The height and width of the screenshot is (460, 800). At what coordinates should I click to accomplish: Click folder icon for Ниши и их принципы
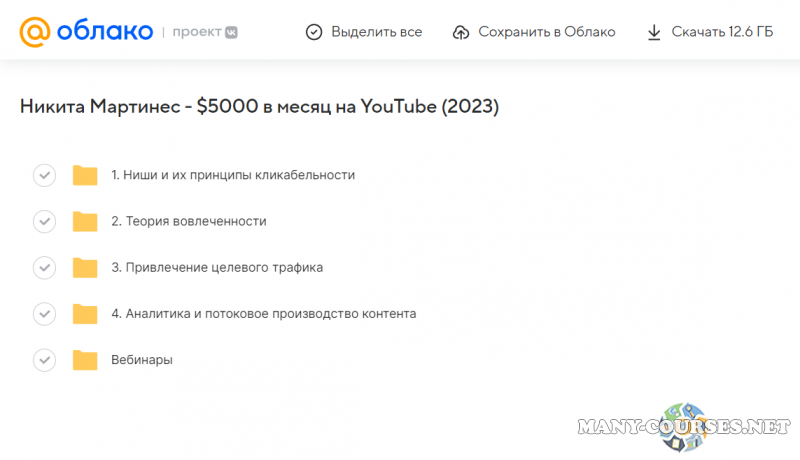point(85,176)
